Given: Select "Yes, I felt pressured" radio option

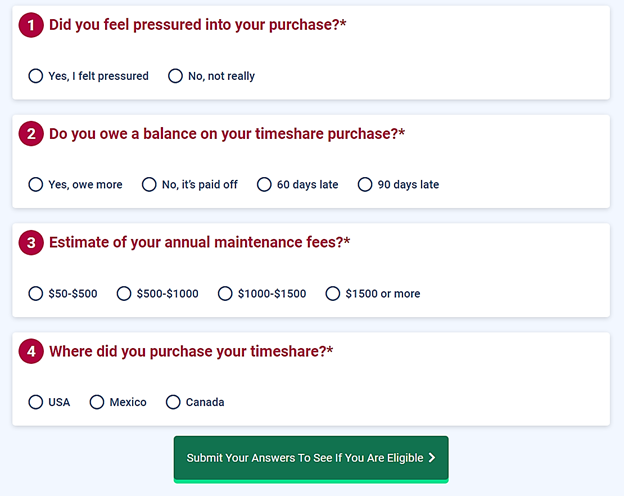Looking at the screenshot, I should pos(36,76).
